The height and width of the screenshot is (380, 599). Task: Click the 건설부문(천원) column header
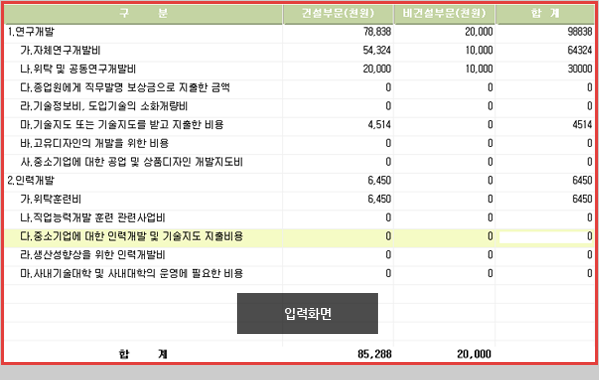point(338,14)
